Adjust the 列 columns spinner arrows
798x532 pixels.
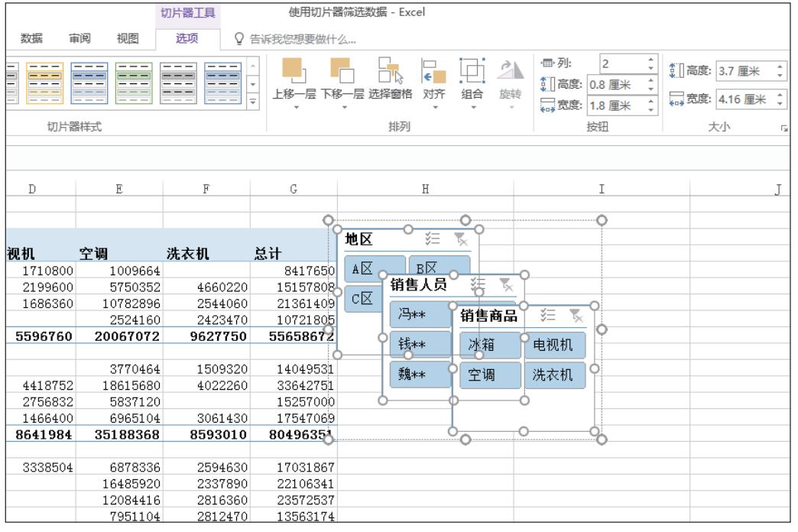[x=651, y=63]
